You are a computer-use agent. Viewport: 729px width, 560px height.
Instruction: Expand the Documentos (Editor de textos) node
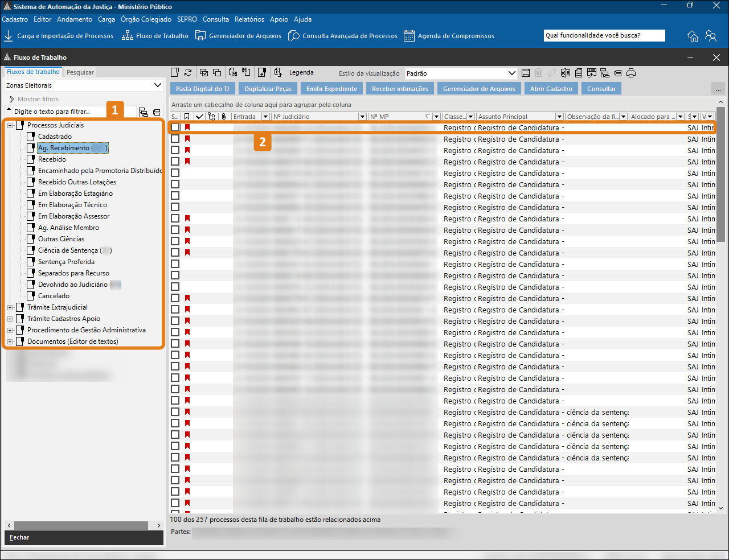pyautogui.click(x=10, y=341)
